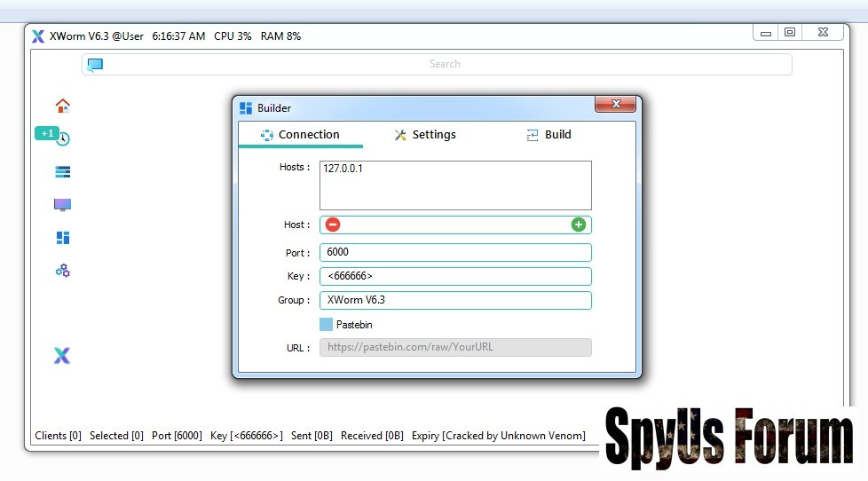Click the chat bubble icon beside Search
868x481 pixels.
(x=95, y=65)
